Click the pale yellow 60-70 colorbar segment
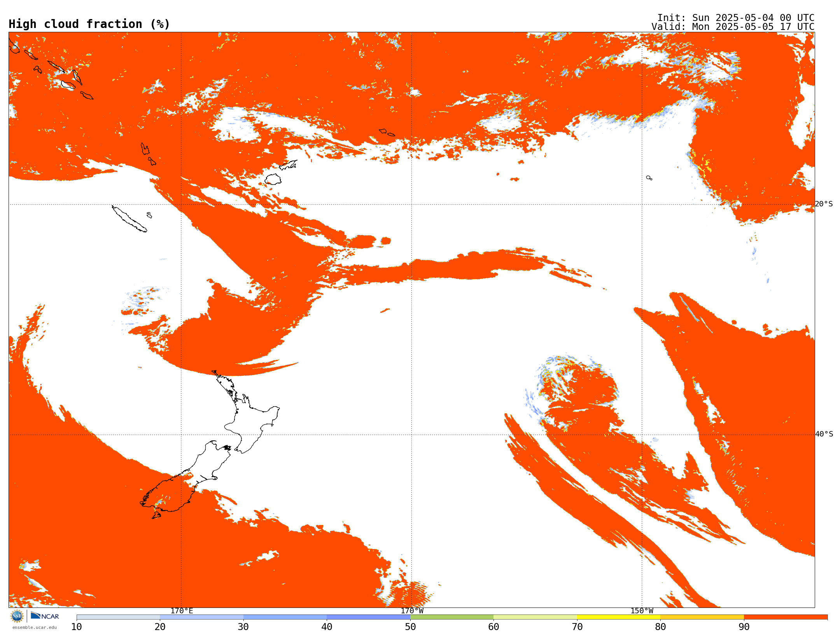840x632 pixels. click(535, 617)
